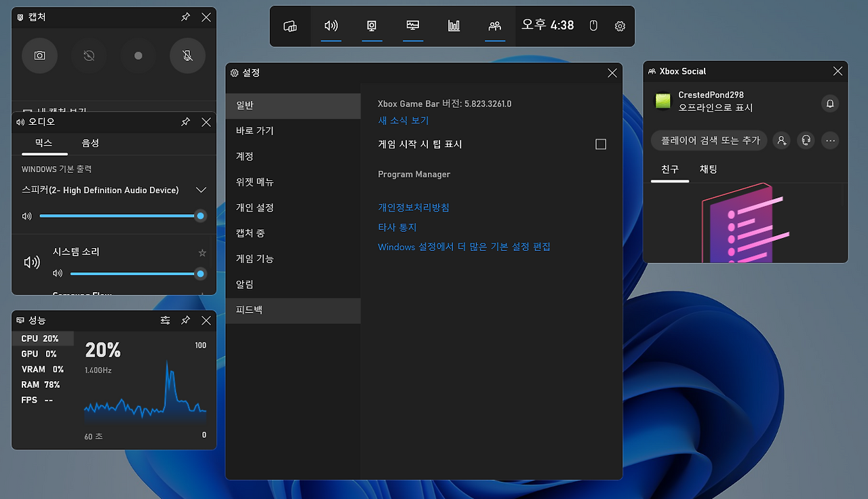Click the CPU usage graph in Performance widget
Viewport: 868px width, 499px height.
[x=145, y=391]
